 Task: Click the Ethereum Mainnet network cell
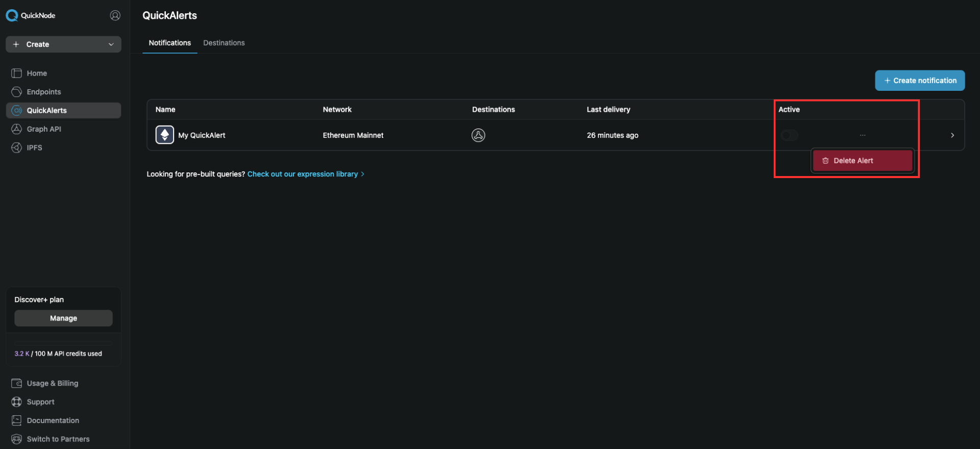point(353,135)
